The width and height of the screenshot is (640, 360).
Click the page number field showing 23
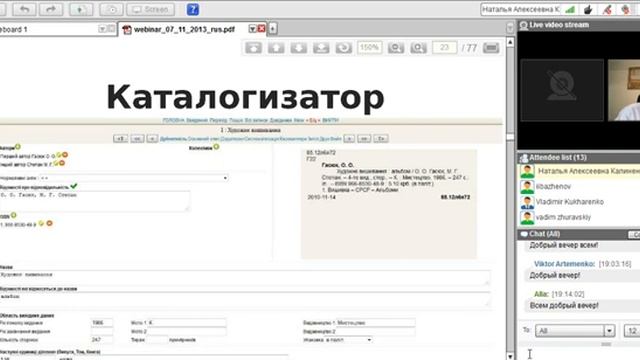pos(444,48)
